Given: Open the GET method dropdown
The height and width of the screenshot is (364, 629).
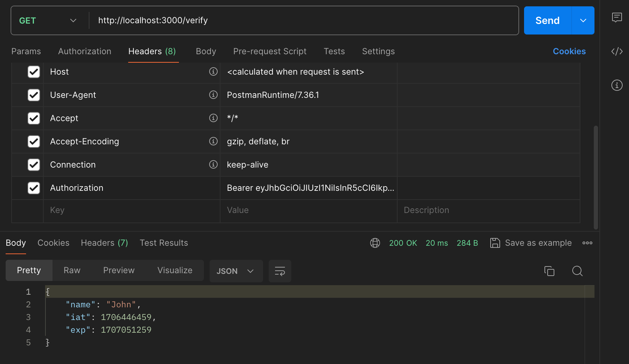Looking at the screenshot, I should [x=48, y=20].
